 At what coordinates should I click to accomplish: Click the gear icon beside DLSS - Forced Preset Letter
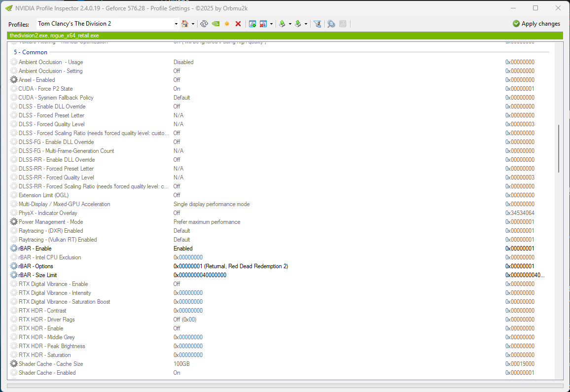[14, 115]
